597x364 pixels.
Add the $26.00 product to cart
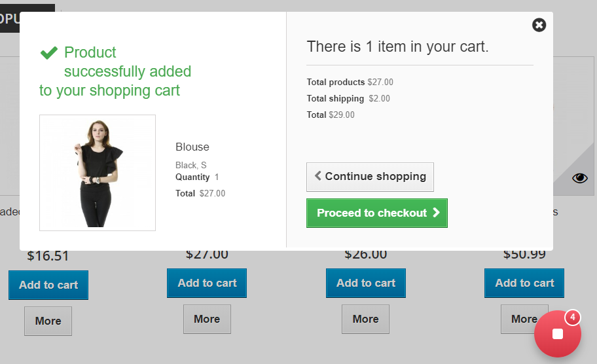[x=366, y=283]
